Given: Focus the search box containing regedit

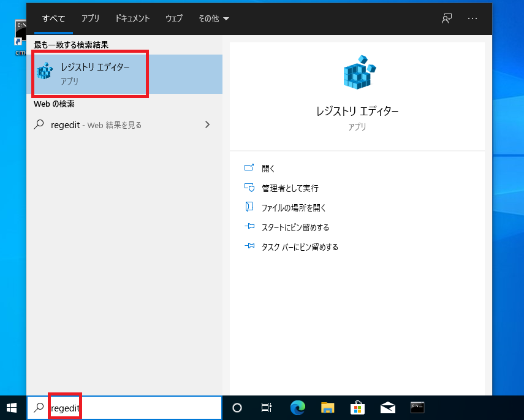Looking at the screenshot, I should (124, 408).
